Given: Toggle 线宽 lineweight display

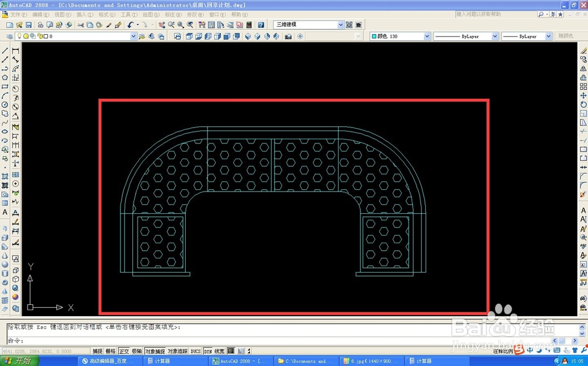Looking at the screenshot, I should click(x=219, y=351).
